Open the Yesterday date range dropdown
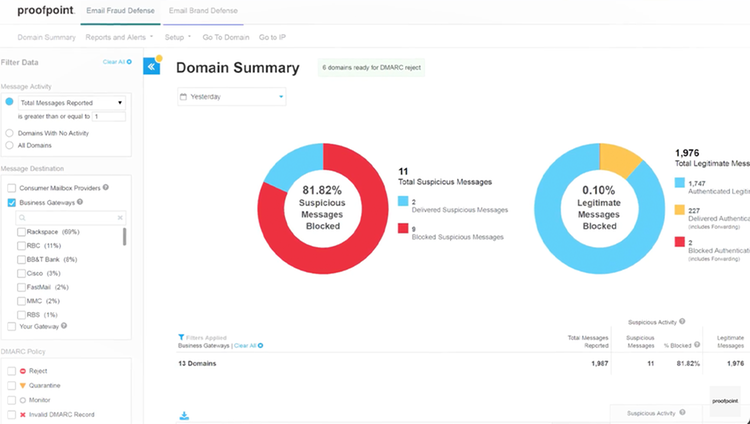Screen dimensions: 750x424 [232, 97]
